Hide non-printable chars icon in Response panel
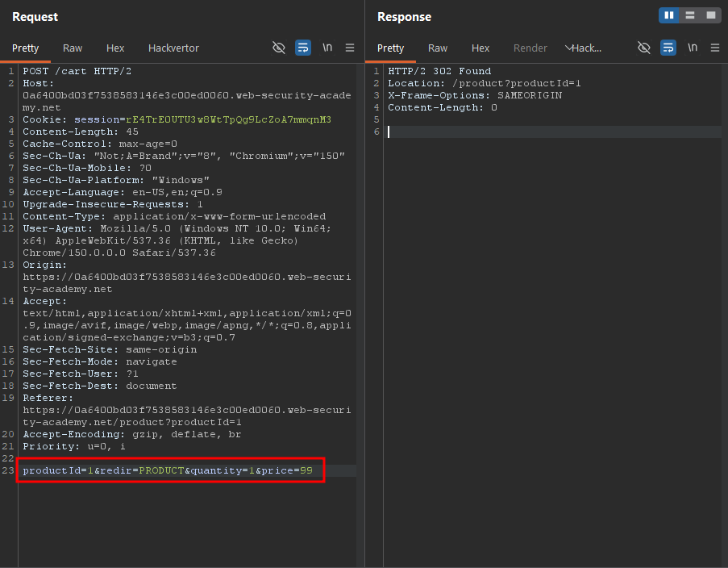The image size is (728, 568). point(644,48)
